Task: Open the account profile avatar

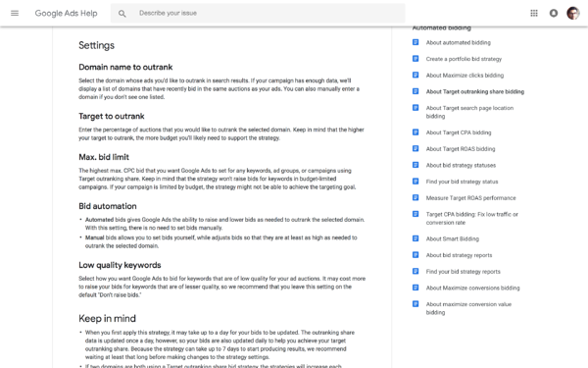Action: 573,13
